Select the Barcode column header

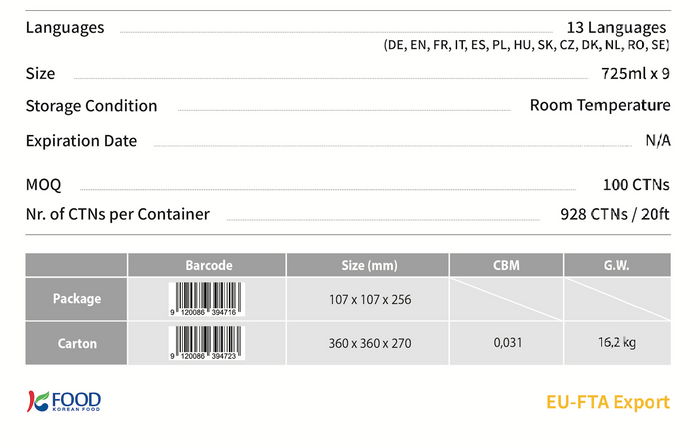tap(207, 265)
